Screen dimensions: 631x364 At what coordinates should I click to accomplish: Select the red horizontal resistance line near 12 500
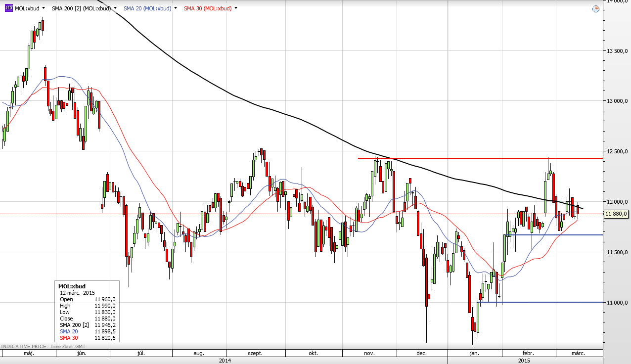[x=480, y=158]
